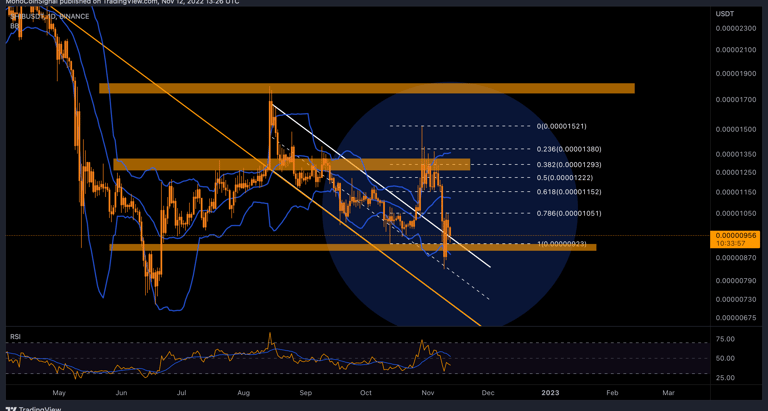
Task: Click the SHIBUSDT, 1D, BINANCE symbol legend
Action: [x=50, y=16]
